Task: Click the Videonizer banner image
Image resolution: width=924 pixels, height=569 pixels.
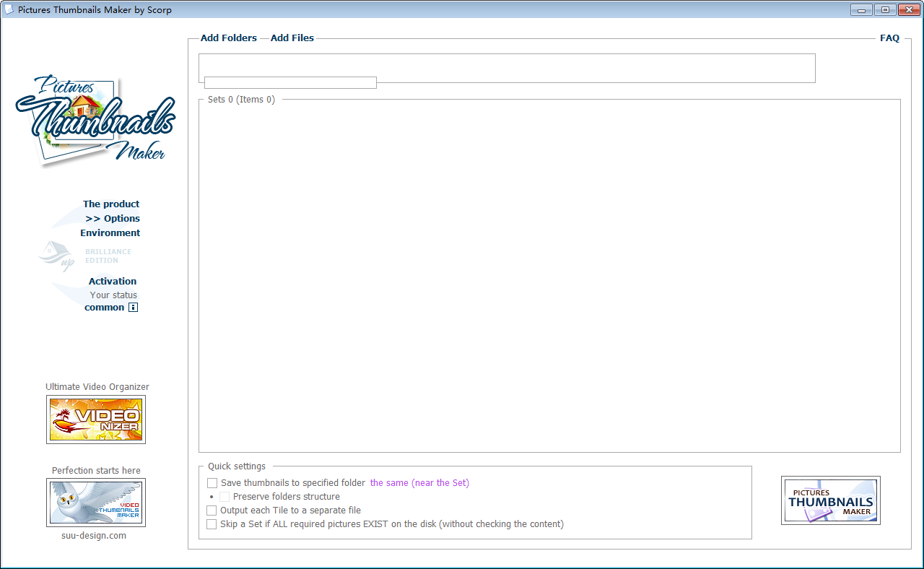Action: (x=96, y=420)
